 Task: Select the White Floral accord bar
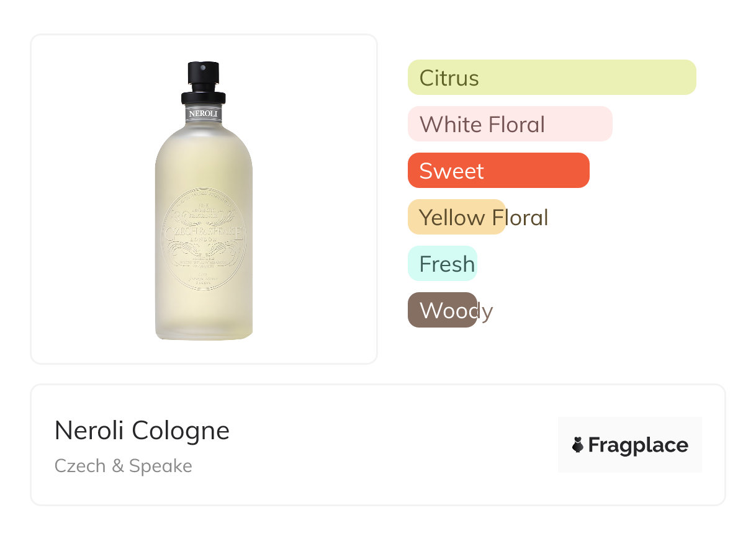(x=510, y=124)
